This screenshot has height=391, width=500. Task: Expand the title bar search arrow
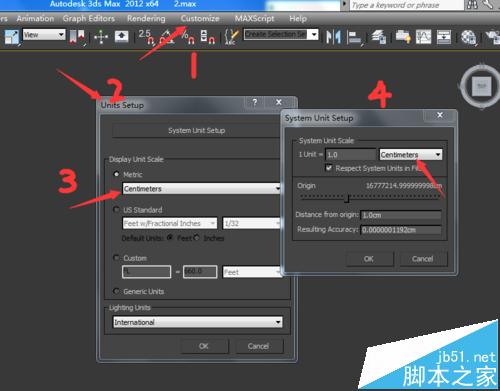coord(345,4)
